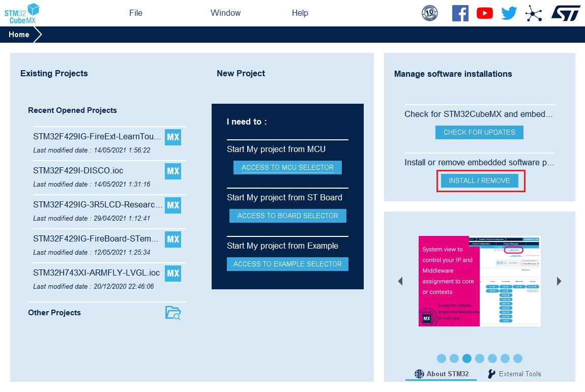Select the fifth carousel dot indicator

tap(492, 358)
